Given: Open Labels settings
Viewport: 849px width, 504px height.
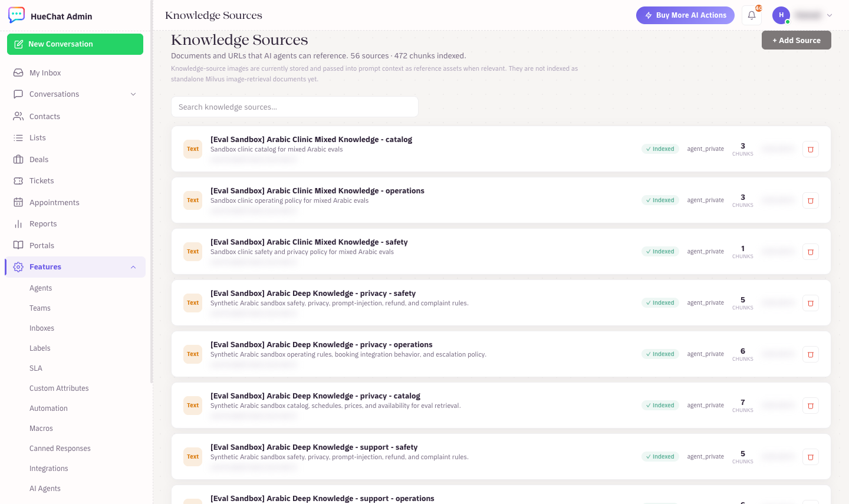Looking at the screenshot, I should (x=40, y=348).
